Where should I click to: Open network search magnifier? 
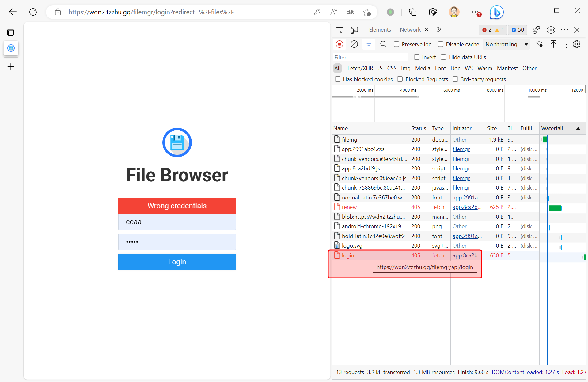click(x=383, y=44)
